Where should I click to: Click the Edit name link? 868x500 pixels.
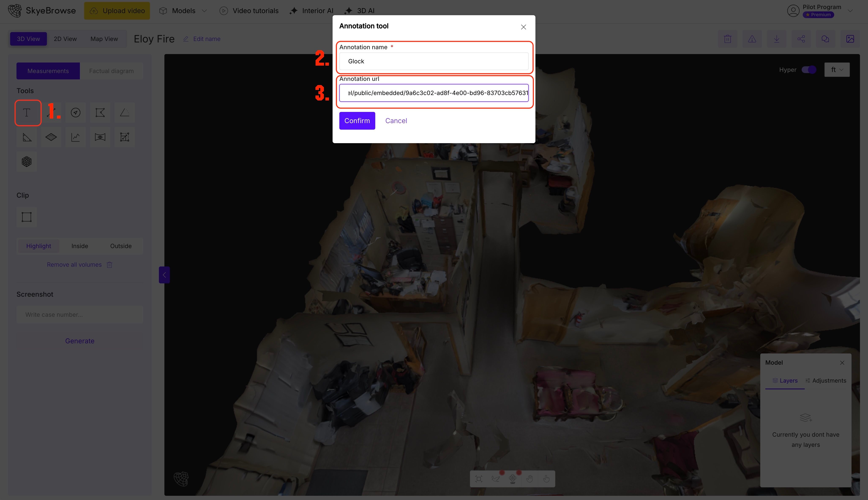[202, 39]
